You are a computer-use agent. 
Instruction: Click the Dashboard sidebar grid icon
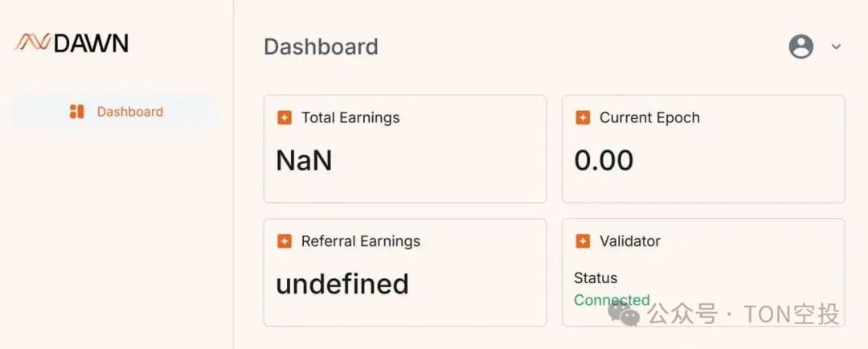(76, 111)
